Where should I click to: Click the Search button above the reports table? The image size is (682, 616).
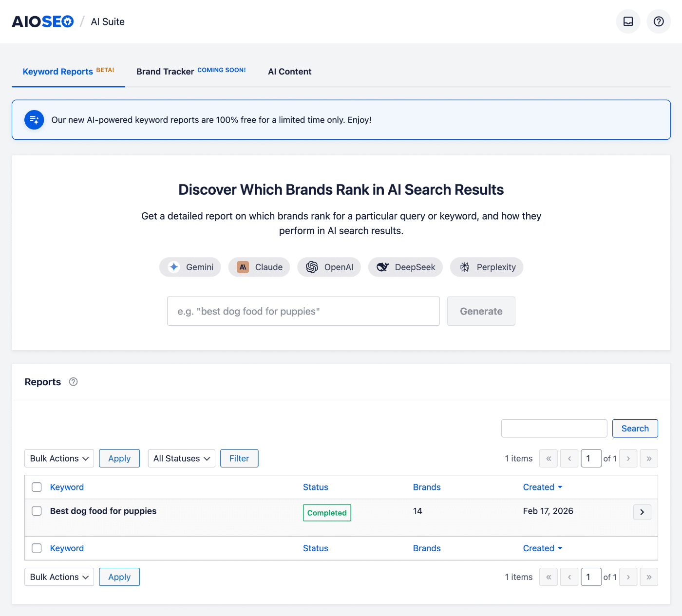click(635, 428)
